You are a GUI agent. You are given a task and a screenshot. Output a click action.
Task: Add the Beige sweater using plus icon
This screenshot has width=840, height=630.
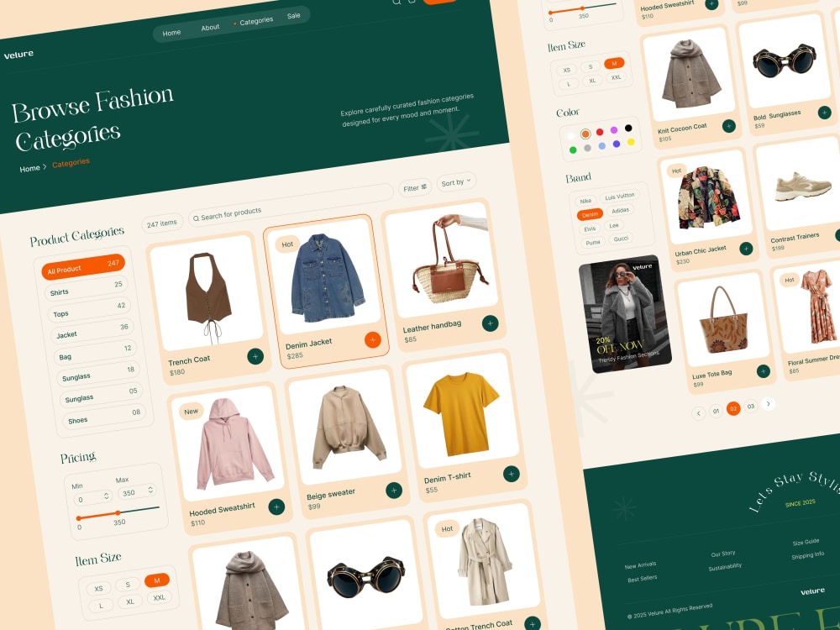pos(394,491)
